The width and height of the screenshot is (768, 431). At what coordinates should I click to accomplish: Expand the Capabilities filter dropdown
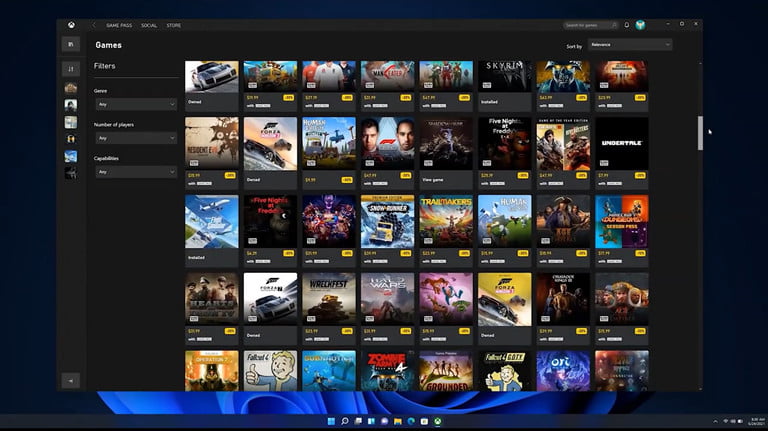pos(136,172)
